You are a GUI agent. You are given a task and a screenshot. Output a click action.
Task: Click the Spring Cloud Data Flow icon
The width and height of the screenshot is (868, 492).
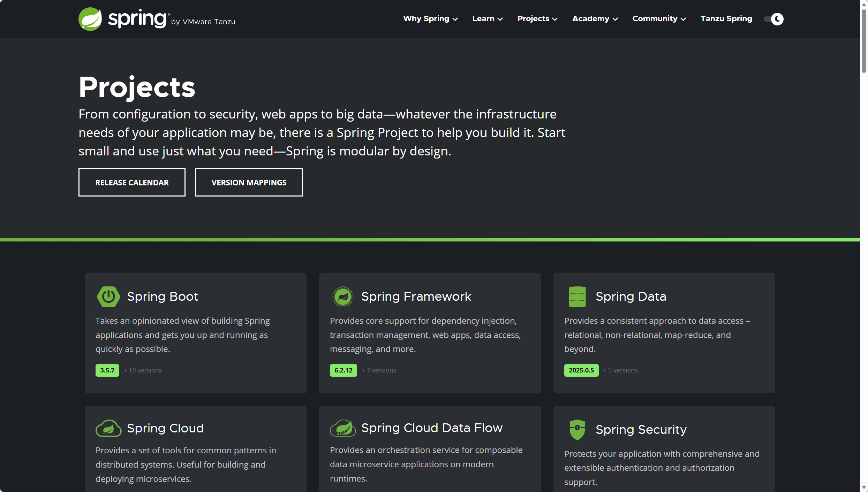pos(343,428)
